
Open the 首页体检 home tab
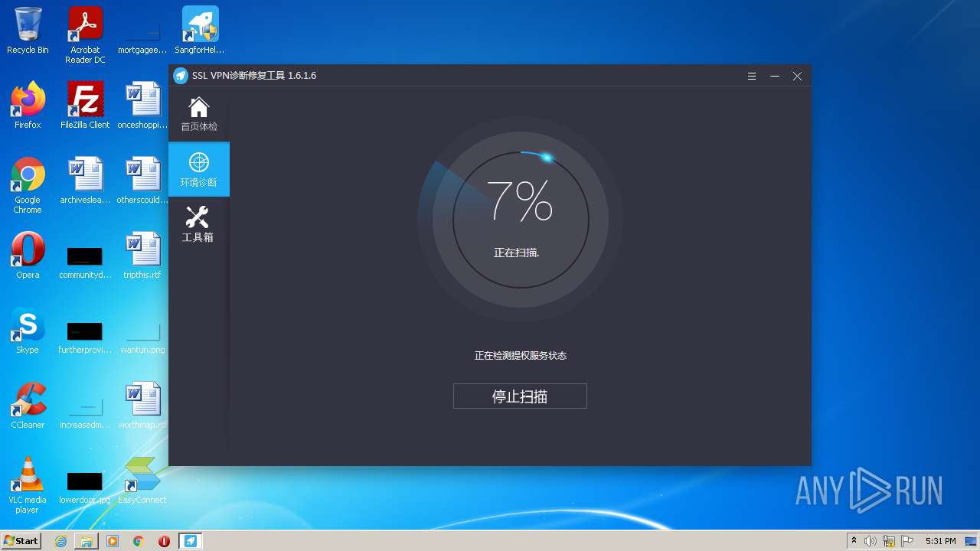[x=199, y=115]
